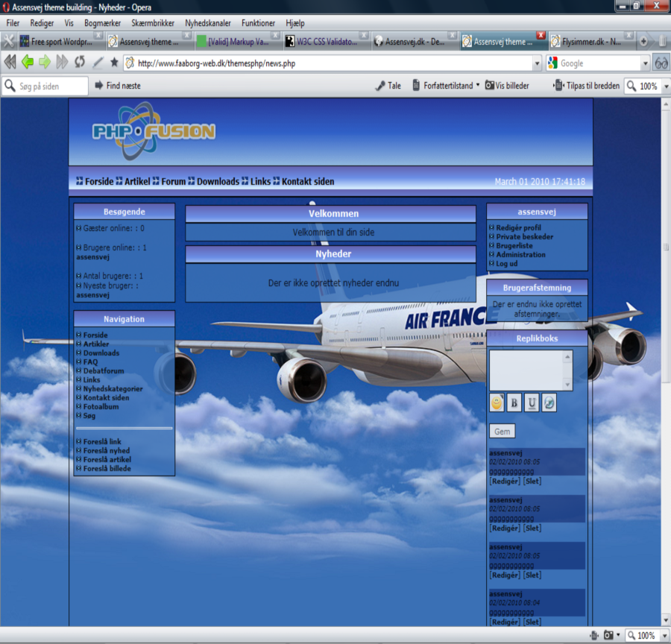
Task: Close the active Assensvej theme tab
Action: [541, 35]
